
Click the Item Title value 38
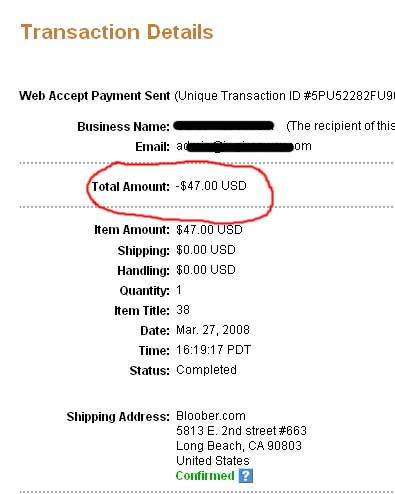(183, 310)
